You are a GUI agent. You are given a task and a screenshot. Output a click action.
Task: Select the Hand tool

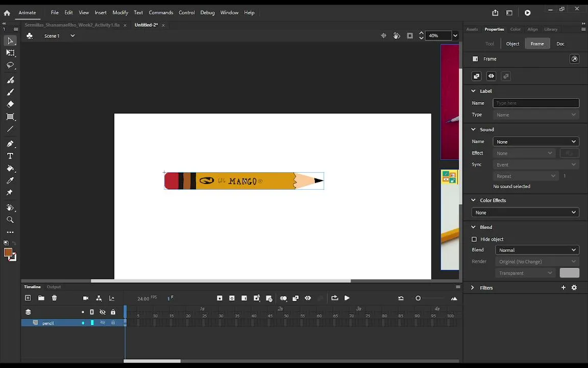10,208
